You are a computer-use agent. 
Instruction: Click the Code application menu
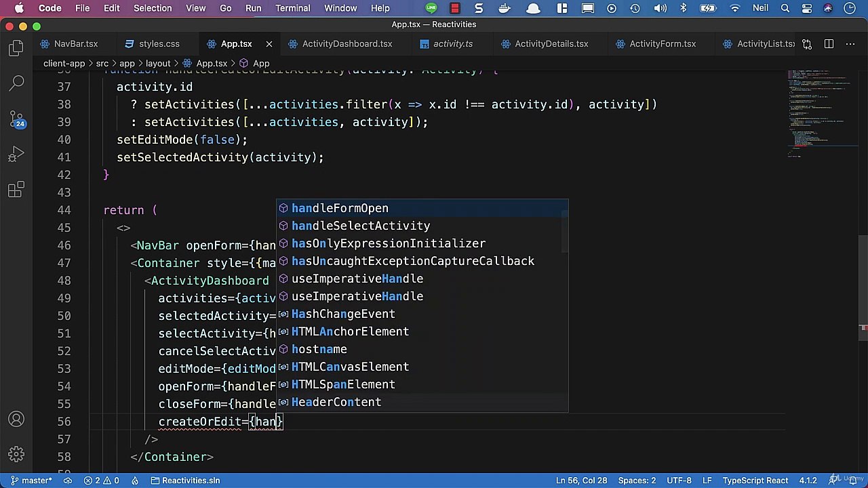click(50, 8)
